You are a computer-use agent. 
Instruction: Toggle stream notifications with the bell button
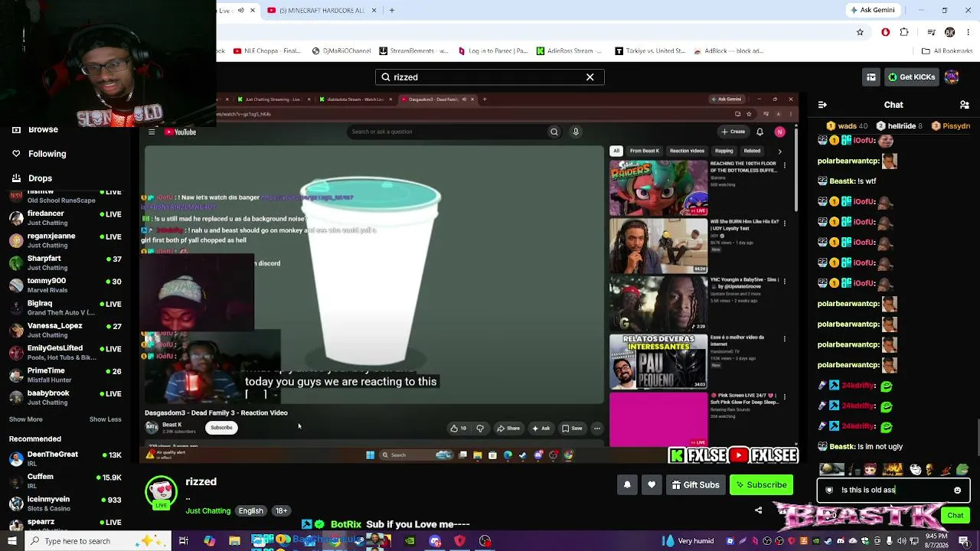pyautogui.click(x=627, y=484)
